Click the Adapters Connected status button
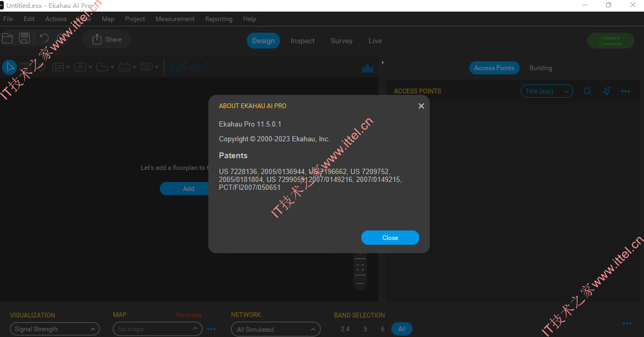 [610, 41]
